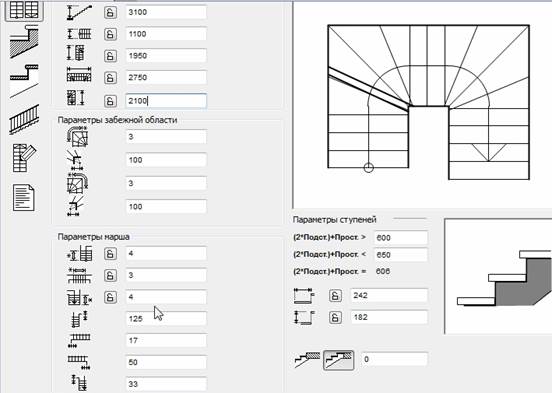Open the tread settings page in the sidebar

pyautogui.click(x=24, y=81)
